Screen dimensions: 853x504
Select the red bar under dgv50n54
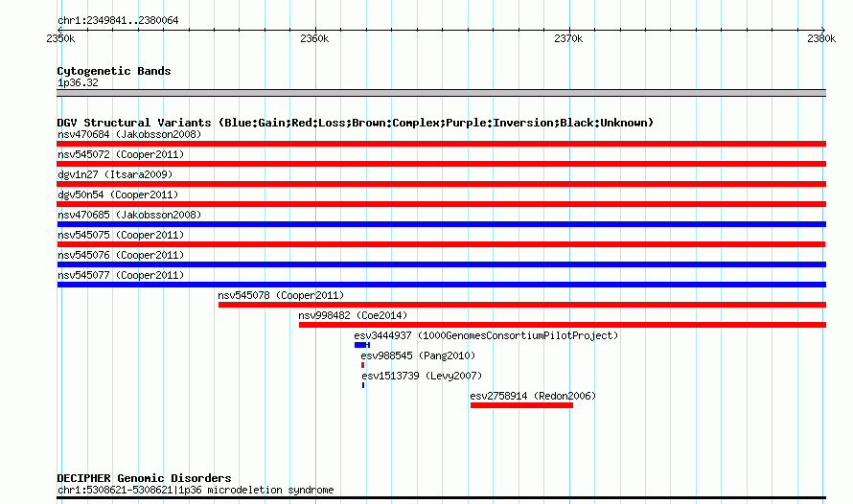(441, 204)
